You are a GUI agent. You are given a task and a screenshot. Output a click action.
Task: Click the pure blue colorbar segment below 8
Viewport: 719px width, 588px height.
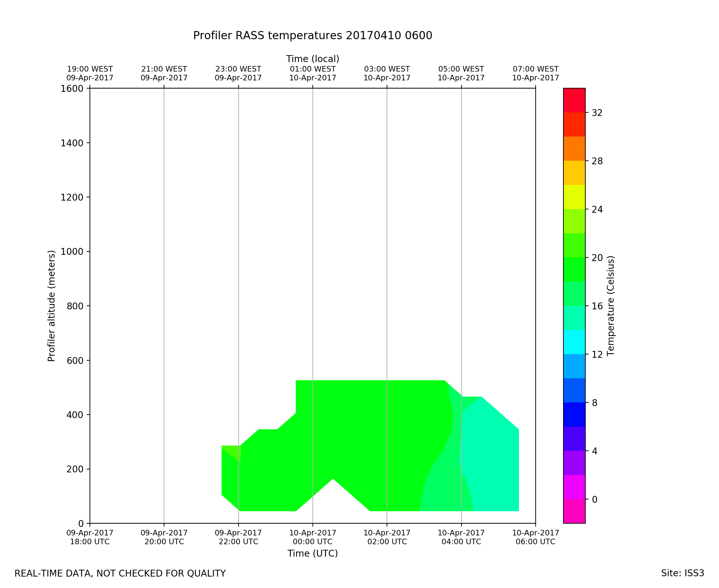pyautogui.click(x=574, y=414)
